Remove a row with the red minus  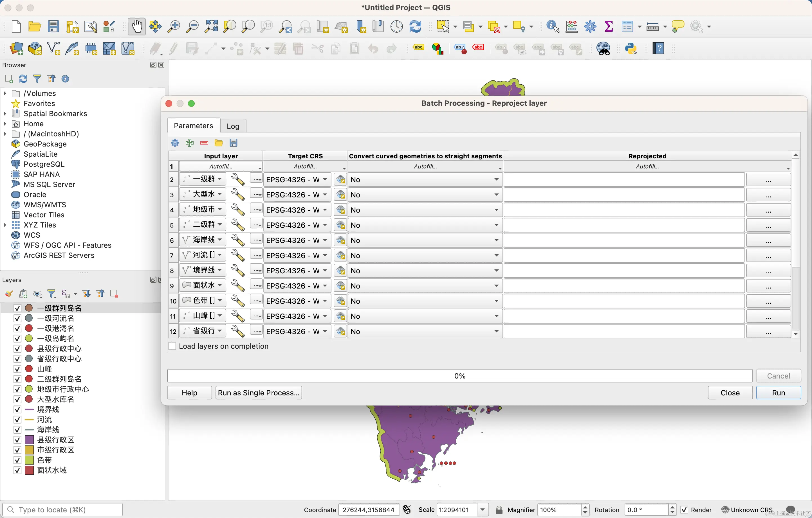pyautogui.click(x=204, y=143)
